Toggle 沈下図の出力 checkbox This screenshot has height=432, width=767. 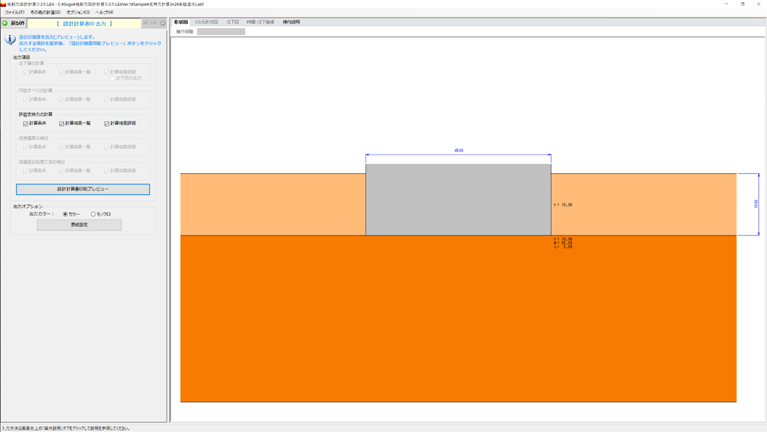(x=126, y=78)
